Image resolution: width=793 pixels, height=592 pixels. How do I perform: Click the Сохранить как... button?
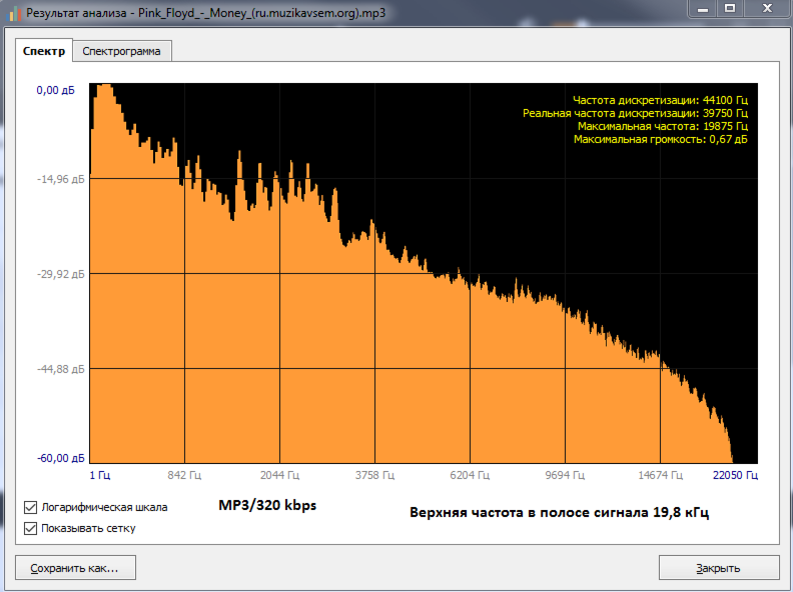pos(75,568)
